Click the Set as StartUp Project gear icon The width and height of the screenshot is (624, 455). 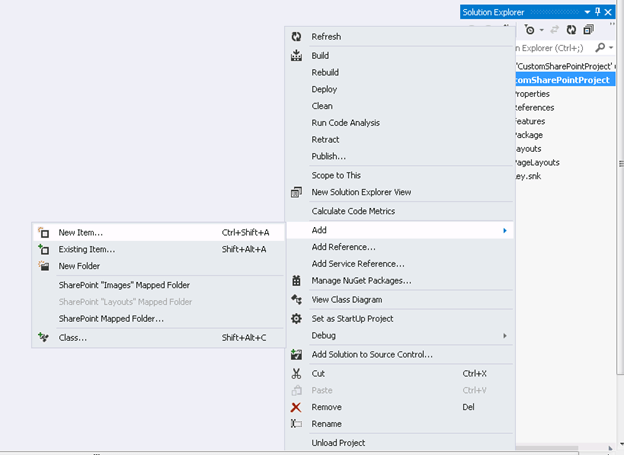296,319
